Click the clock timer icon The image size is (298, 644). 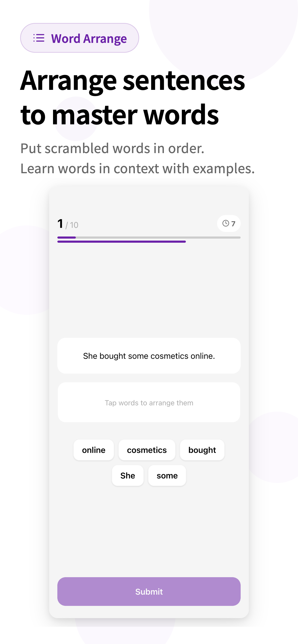pyautogui.click(x=226, y=223)
